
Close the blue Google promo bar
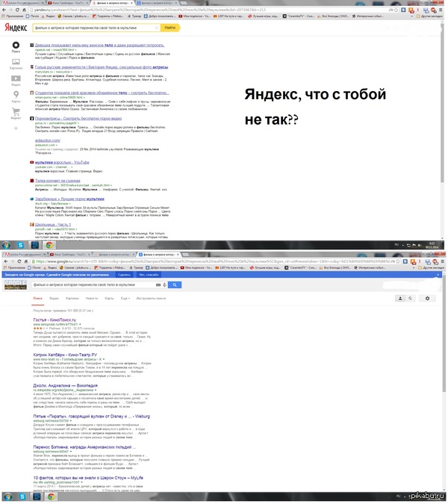tap(438, 275)
